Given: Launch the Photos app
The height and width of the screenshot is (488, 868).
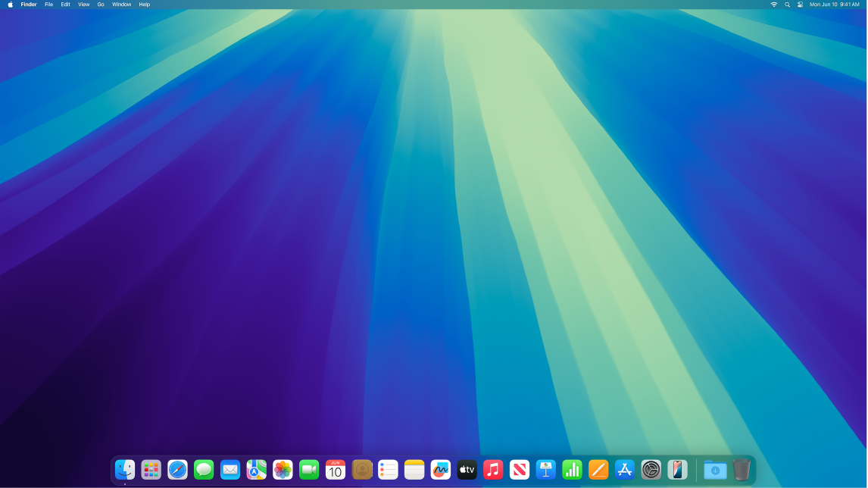Looking at the screenshot, I should coord(283,470).
